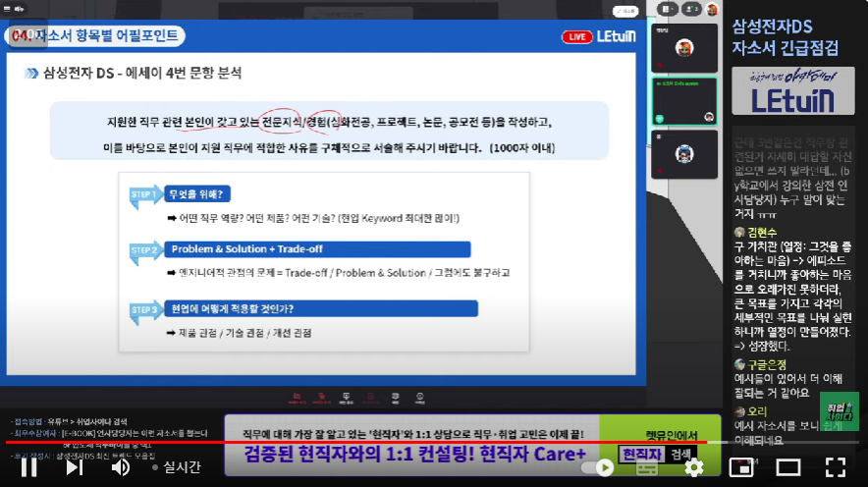Enable theater mode view

(x=788, y=467)
